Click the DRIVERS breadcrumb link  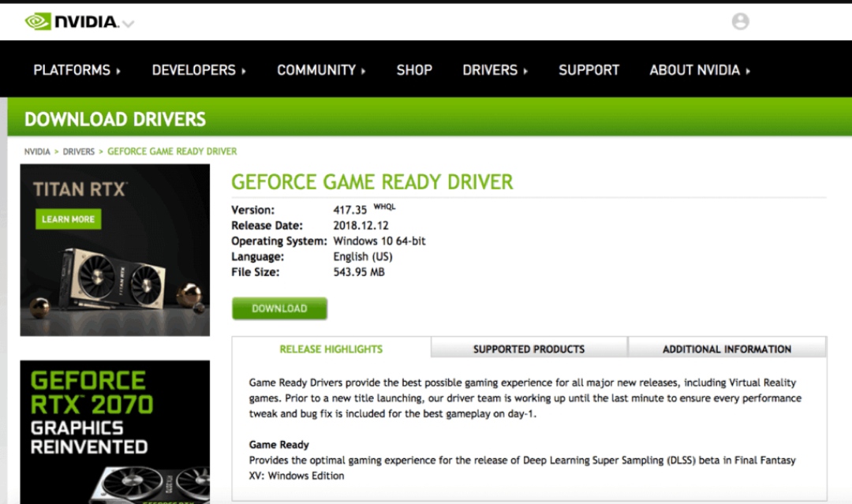tap(78, 151)
